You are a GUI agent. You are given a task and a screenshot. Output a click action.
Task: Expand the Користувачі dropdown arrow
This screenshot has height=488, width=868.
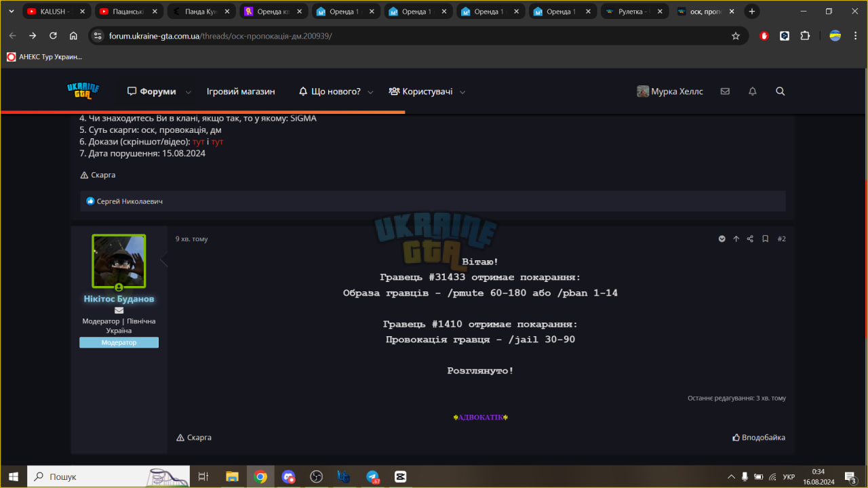[x=462, y=92]
